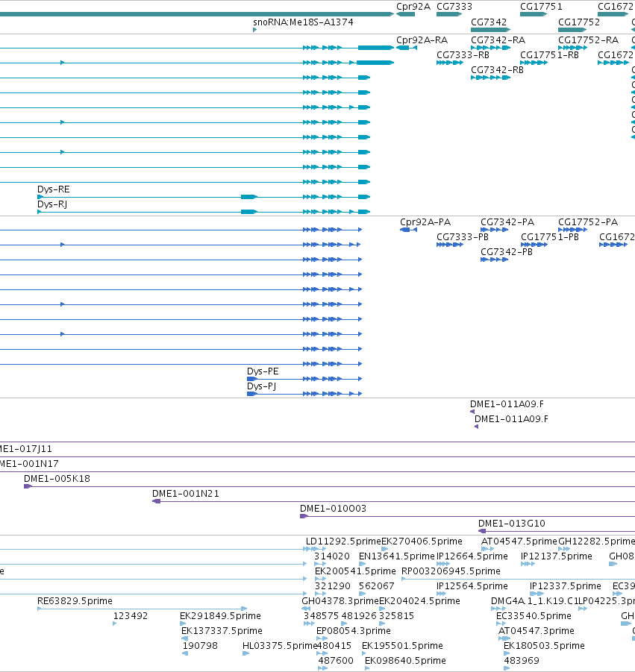Select transcript CG17751-RB
This screenshot has height=672, width=635.
534,63
